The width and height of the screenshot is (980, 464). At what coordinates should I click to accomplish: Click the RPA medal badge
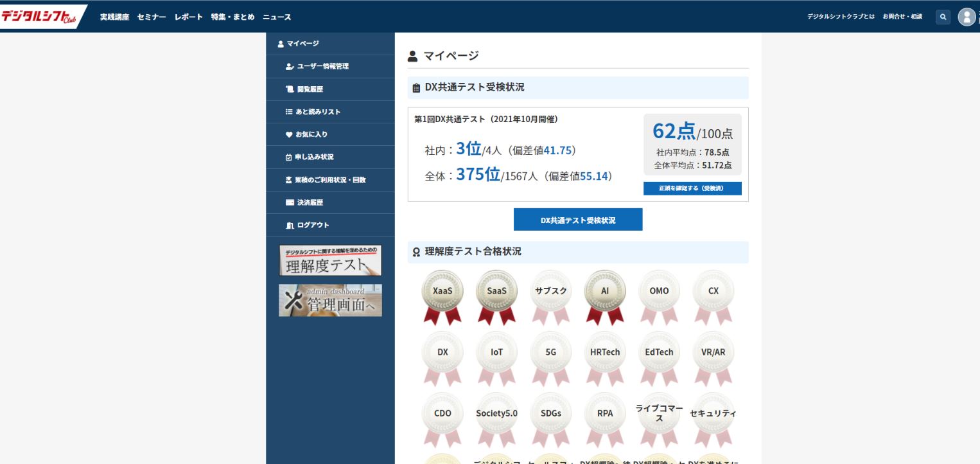tap(605, 414)
